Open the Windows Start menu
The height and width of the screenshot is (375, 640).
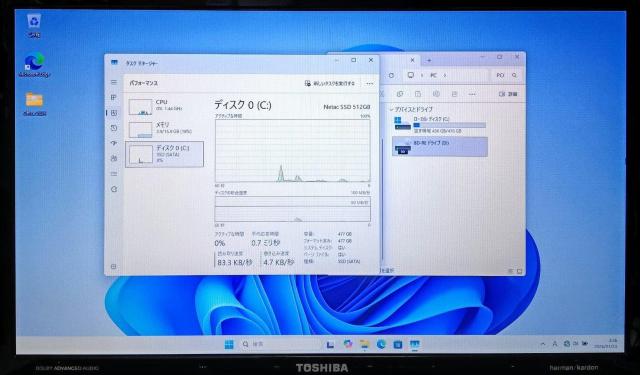tap(229, 344)
